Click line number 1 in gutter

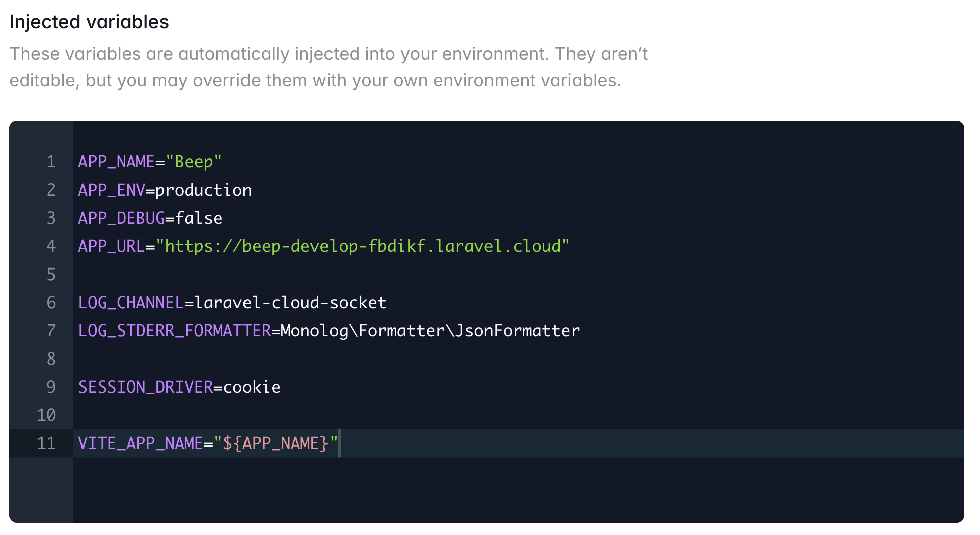pyautogui.click(x=51, y=162)
